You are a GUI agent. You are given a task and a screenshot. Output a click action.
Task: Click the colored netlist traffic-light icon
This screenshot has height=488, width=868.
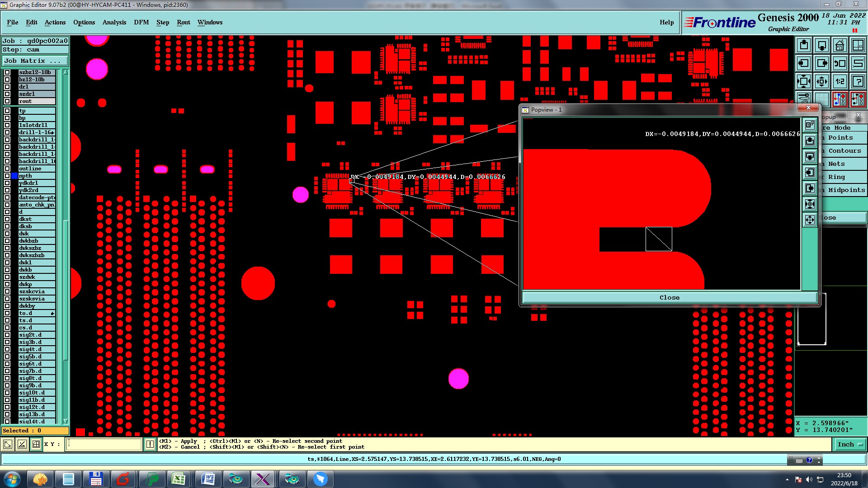point(840,99)
